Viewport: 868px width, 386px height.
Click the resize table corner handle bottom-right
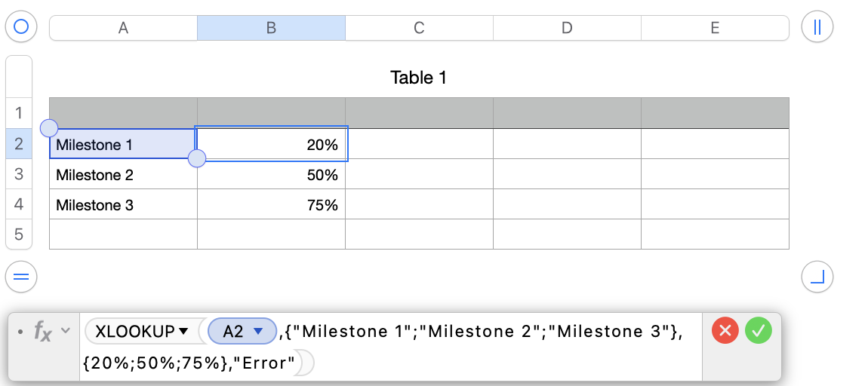point(817,277)
